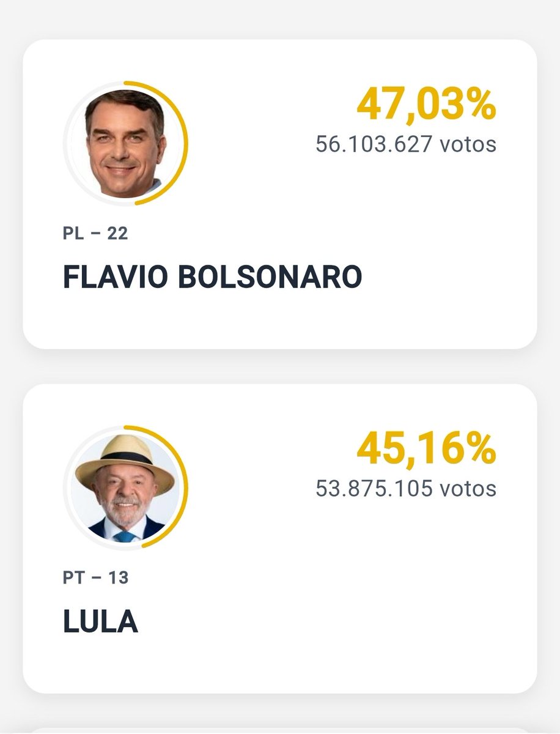Viewport: 560px width, 734px height.
Task: Tap the partially visible card at the bottom
Action: (x=280, y=731)
